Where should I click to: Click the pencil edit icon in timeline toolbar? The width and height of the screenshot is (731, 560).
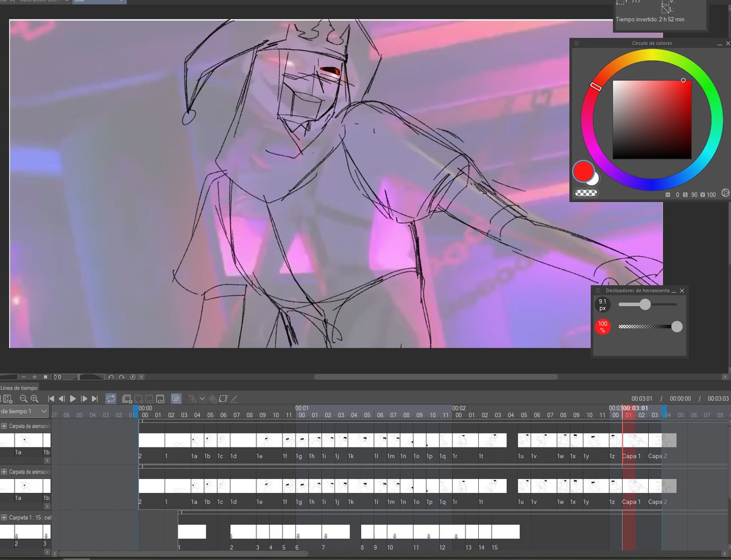point(235,399)
